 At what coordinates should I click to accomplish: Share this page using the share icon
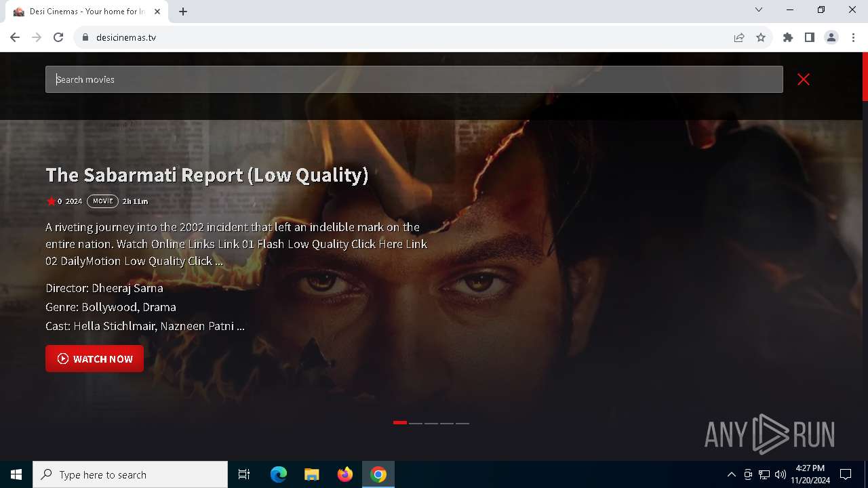pyautogui.click(x=739, y=37)
